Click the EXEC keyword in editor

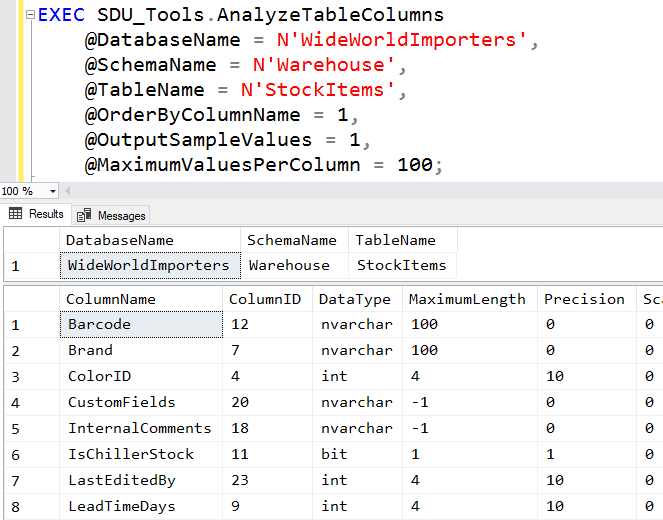[x=61, y=15]
